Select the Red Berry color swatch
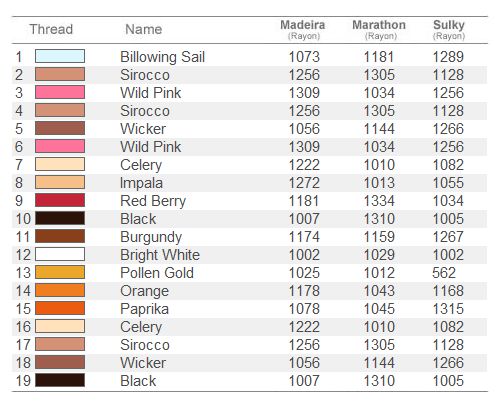This screenshot has height=402, width=500. click(x=60, y=200)
